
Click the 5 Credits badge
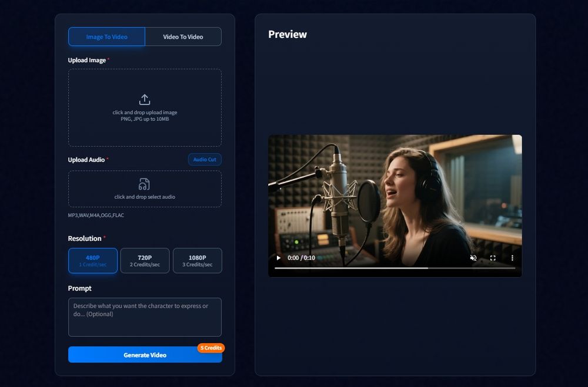(211, 348)
